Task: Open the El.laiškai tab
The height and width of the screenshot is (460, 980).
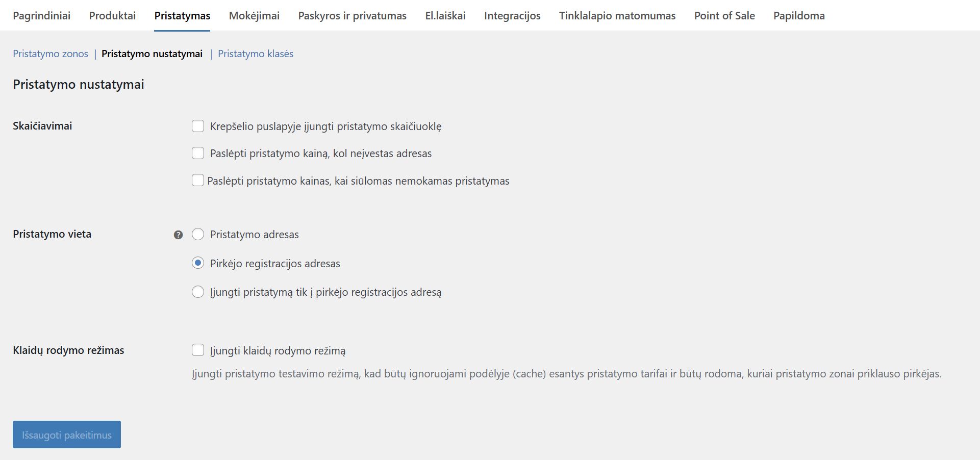Action: tap(445, 16)
